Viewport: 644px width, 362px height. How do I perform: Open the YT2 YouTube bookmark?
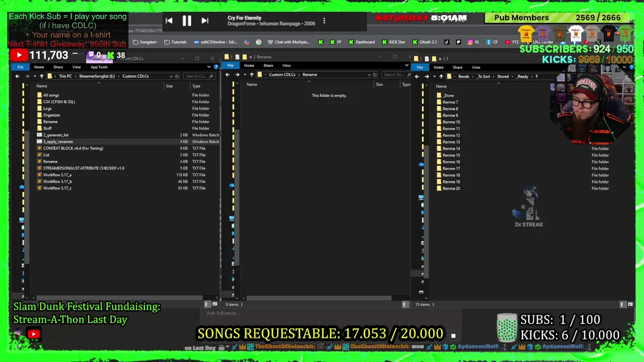tap(512, 42)
